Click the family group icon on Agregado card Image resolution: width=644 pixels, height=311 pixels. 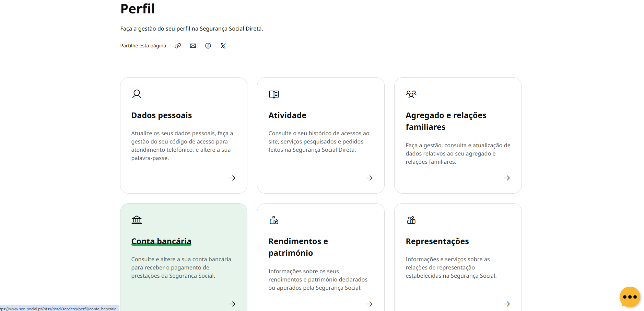pos(411,94)
